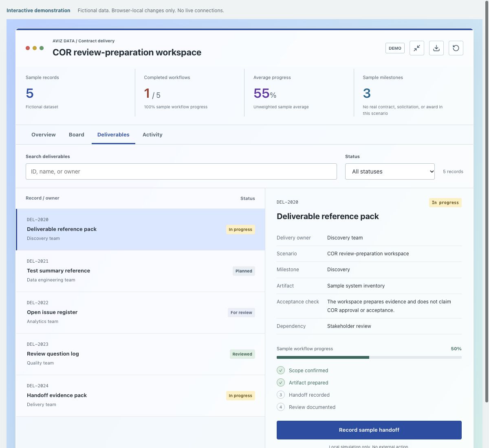Viewport: 489px width, 448px height.
Task: Select the Handoff evidence pack row
Action: tap(141, 396)
